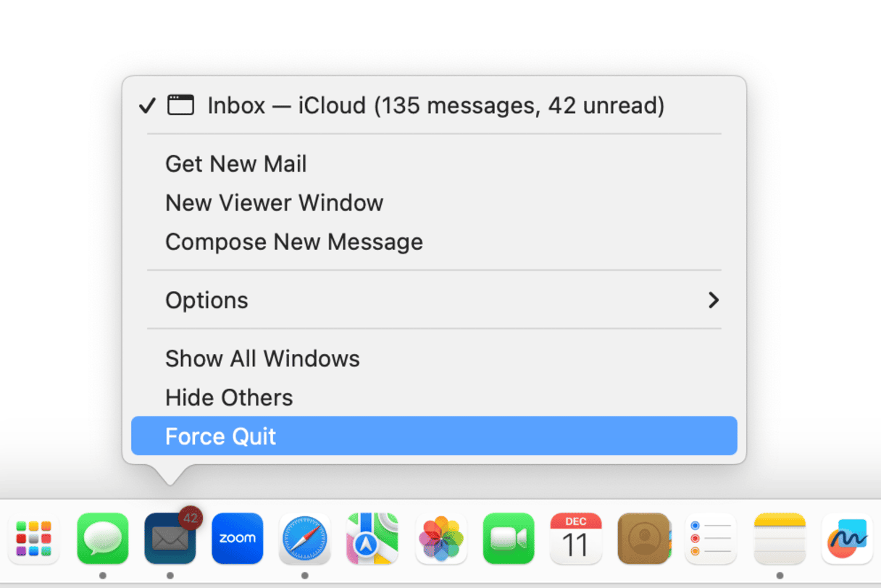The width and height of the screenshot is (881, 588).
Task: Click the Mail icon with 42 badge
Action: click(x=170, y=539)
